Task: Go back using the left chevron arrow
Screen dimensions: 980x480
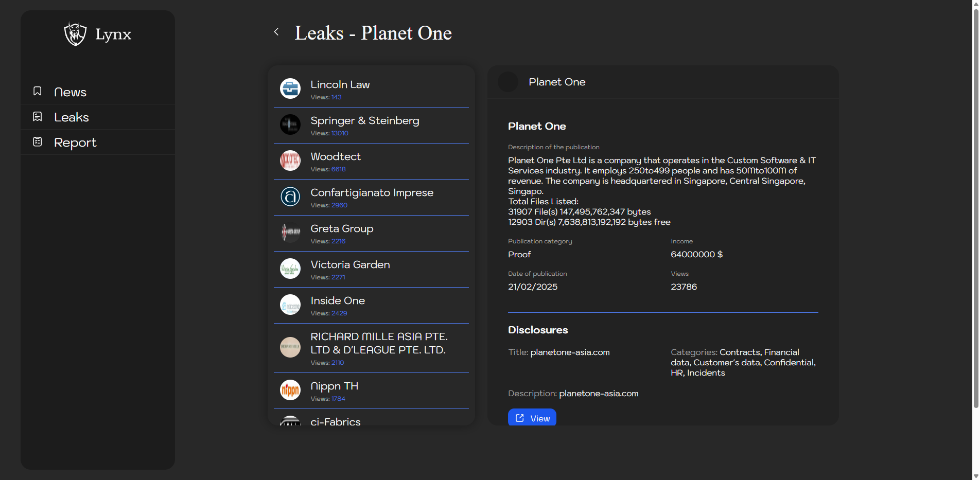Action: point(276,32)
